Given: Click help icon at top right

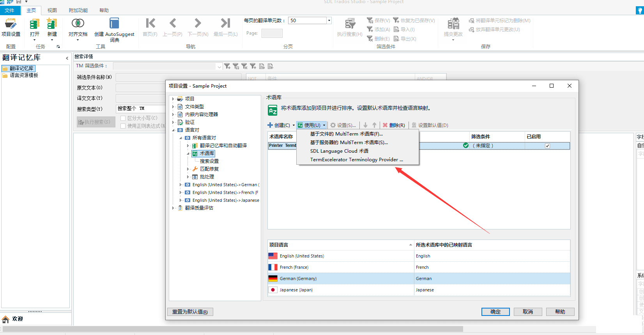Looking at the screenshot, I should click(x=640, y=11).
